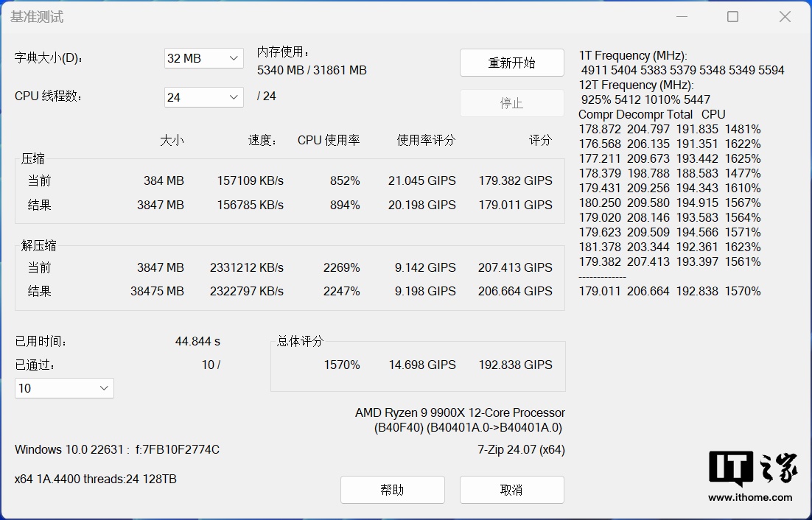The height and width of the screenshot is (520, 812).
Task: Minimize the benchmark window
Action: 680,17
